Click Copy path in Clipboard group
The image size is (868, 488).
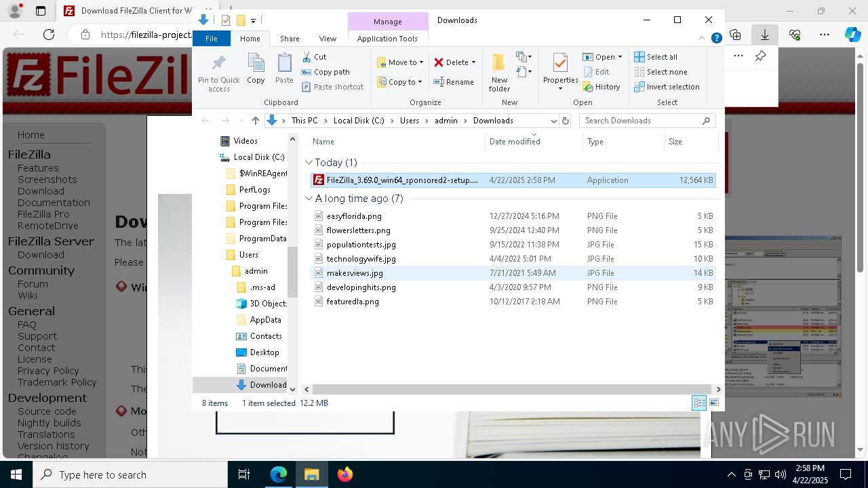coord(325,72)
